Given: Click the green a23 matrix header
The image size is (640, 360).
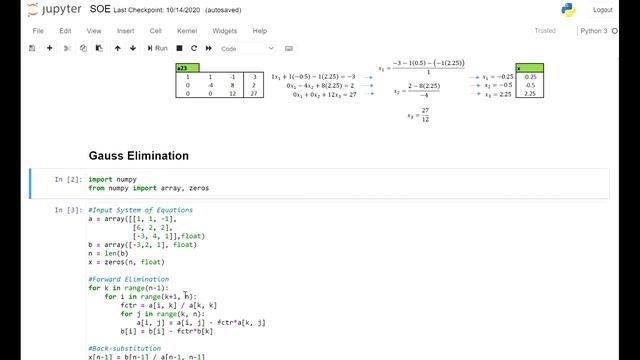Looking at the screenshot, I should pos(188,68).
